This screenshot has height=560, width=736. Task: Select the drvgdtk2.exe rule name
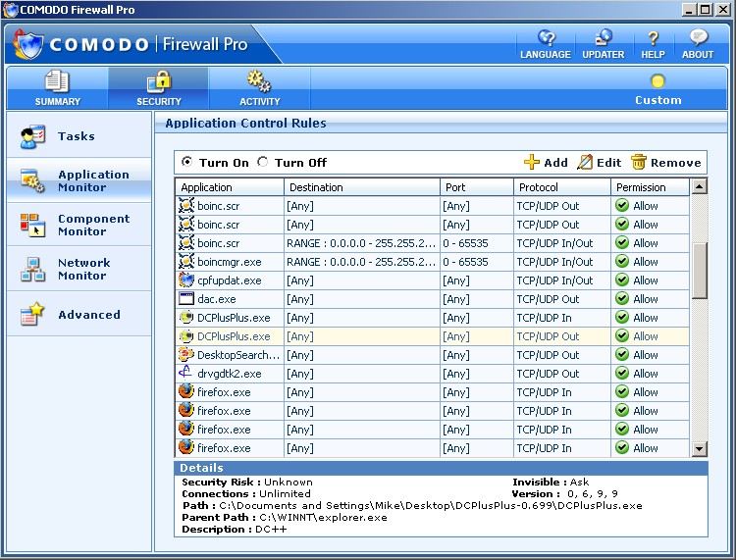pyautogui.click(x=229, y=374)
